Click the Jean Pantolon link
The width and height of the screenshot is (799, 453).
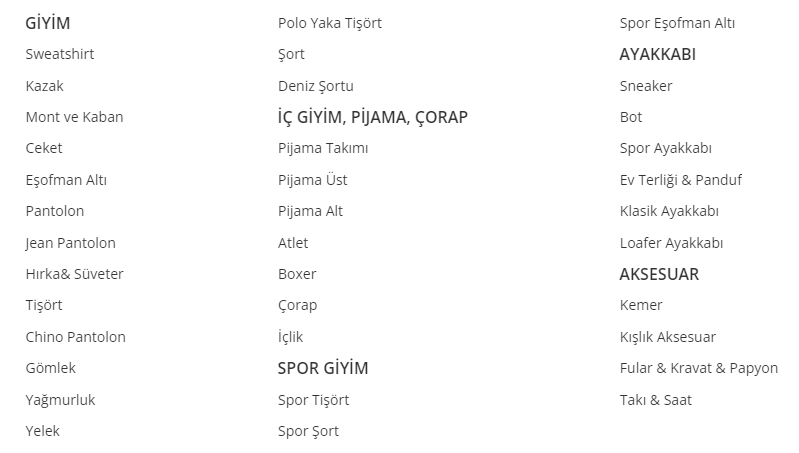coord(71,243)
